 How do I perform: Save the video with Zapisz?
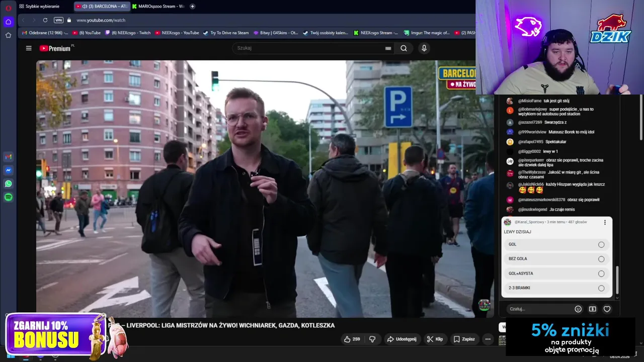[464, 339]
